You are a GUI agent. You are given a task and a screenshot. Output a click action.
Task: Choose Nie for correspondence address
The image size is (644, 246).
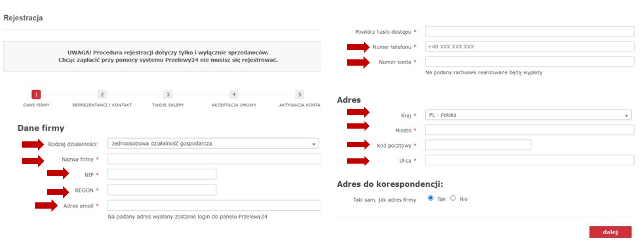point(453,198)
